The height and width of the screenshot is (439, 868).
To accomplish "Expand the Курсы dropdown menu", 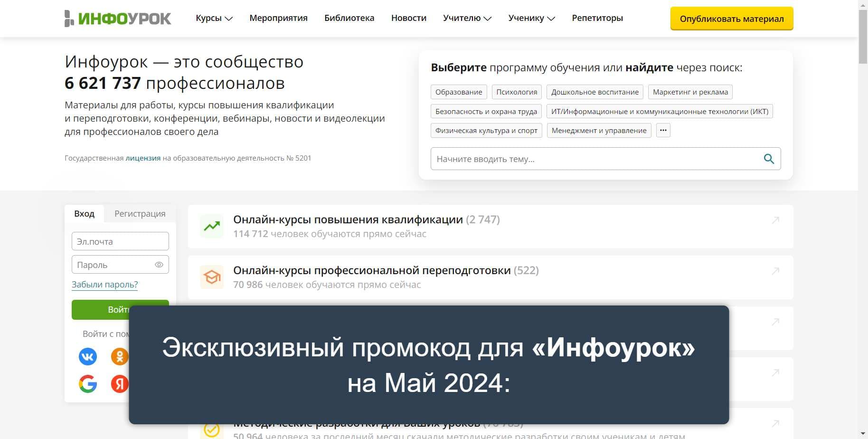I will (214, 18).
